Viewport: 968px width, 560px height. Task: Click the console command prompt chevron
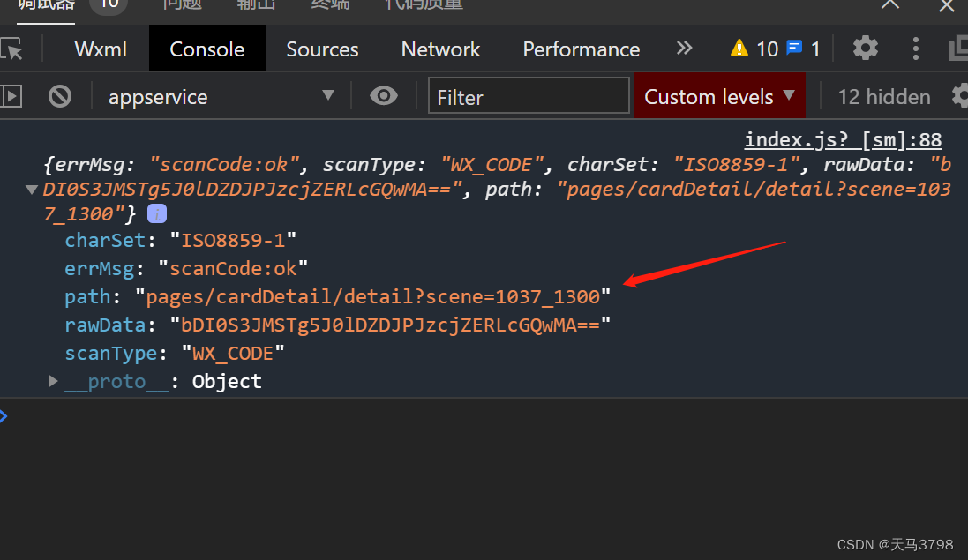coord(6,414)
